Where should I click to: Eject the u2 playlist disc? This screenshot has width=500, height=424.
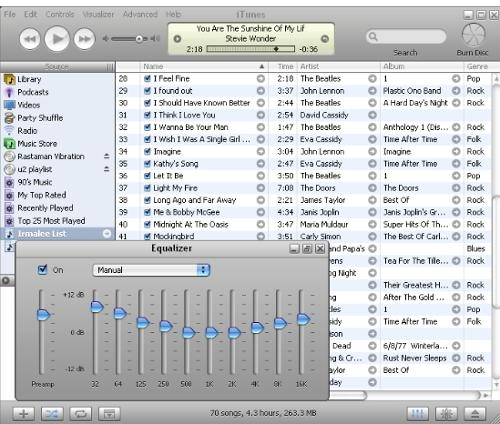(106, 169)
